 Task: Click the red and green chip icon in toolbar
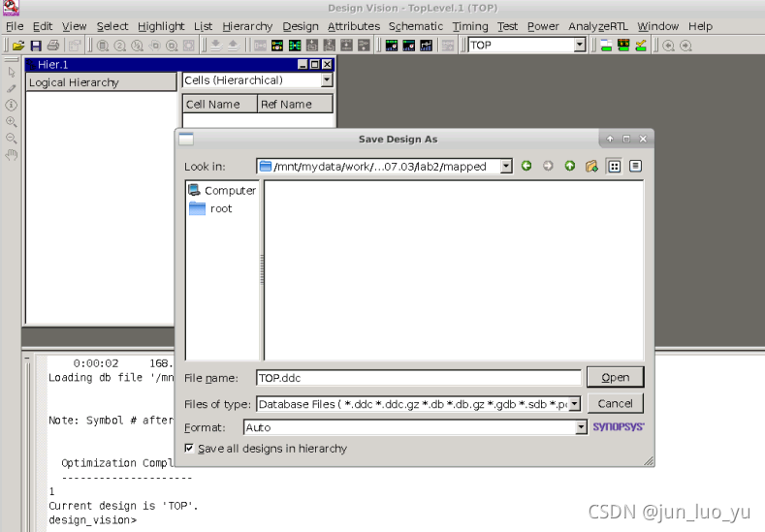pos(623,46)
